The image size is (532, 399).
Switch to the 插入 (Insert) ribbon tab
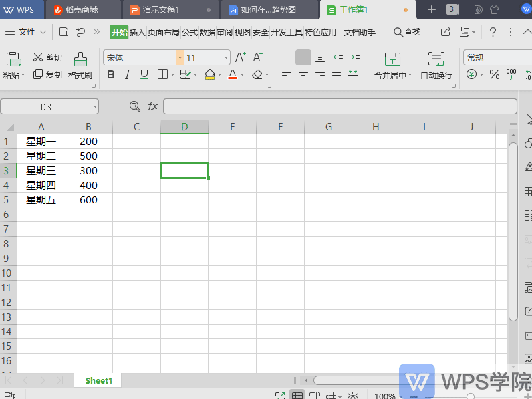pyautogui.click(x=137, y=32)
